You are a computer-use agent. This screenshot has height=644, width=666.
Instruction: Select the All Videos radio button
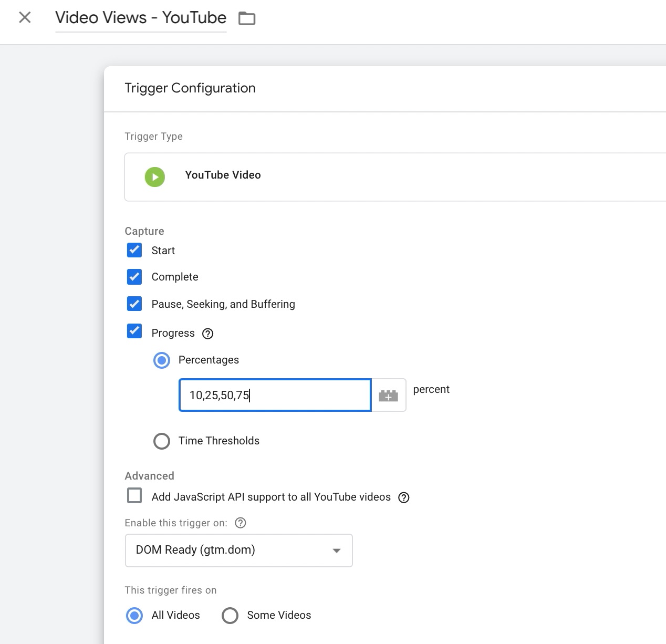click(134, 616)
